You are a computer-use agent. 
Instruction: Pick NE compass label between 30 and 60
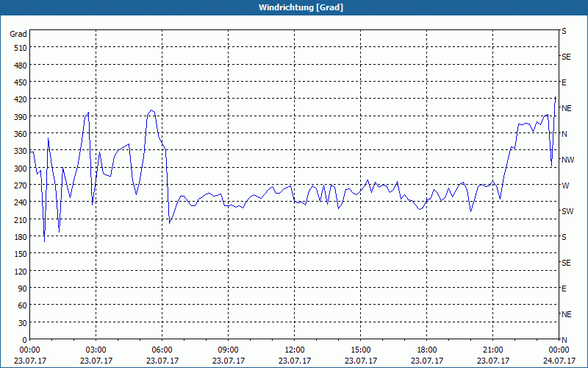[567, 314]
